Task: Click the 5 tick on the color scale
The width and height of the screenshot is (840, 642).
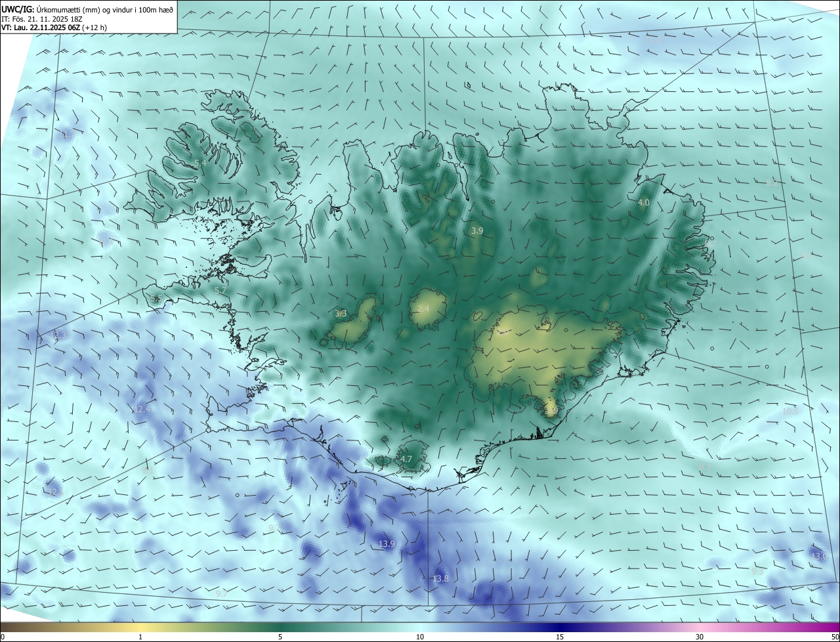Action: 280,637
